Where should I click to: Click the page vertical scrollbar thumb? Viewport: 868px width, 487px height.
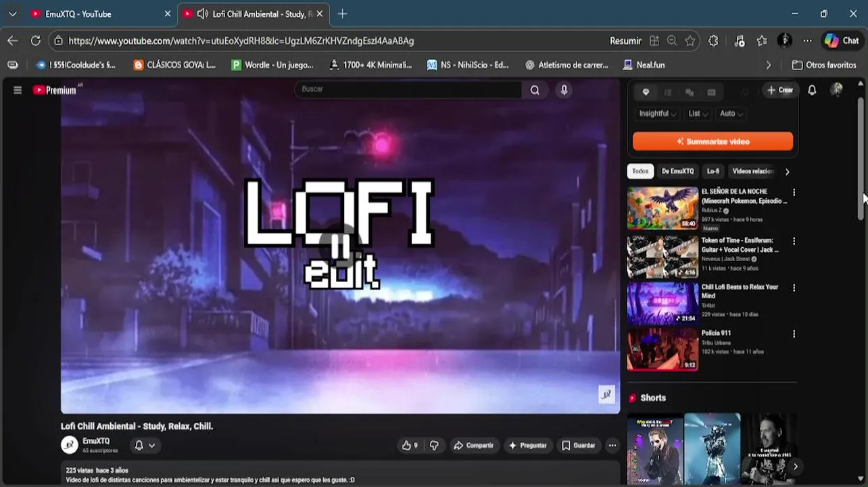[861, 158]
